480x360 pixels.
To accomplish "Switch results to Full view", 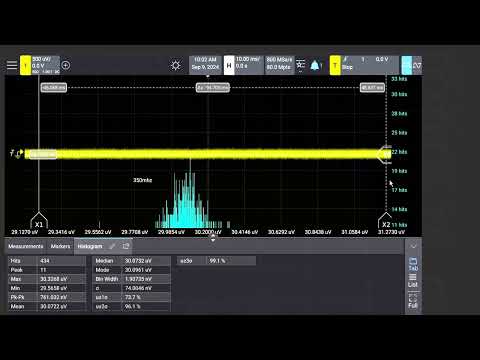I will click(413, 301).
